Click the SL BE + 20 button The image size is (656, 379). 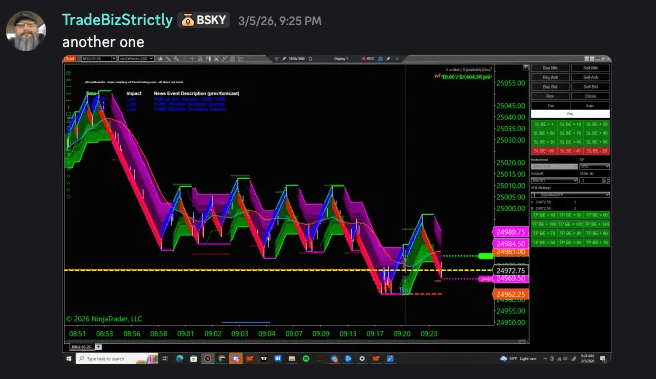597,124
